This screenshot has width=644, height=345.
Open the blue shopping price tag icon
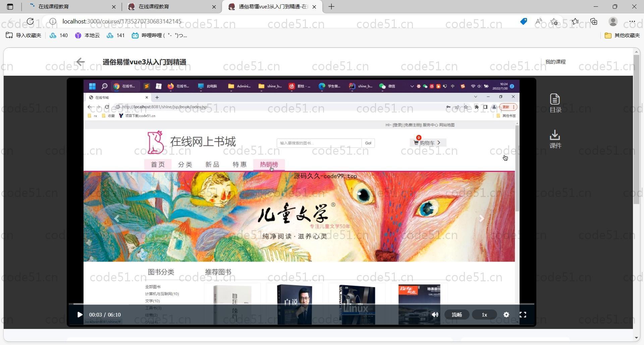coord(524,21)
